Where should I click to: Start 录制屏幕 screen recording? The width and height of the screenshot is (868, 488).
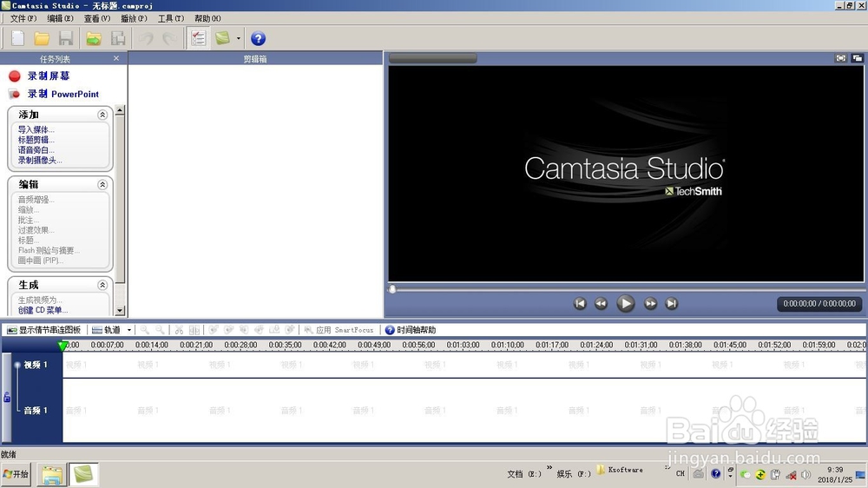[x=49, y=76]
